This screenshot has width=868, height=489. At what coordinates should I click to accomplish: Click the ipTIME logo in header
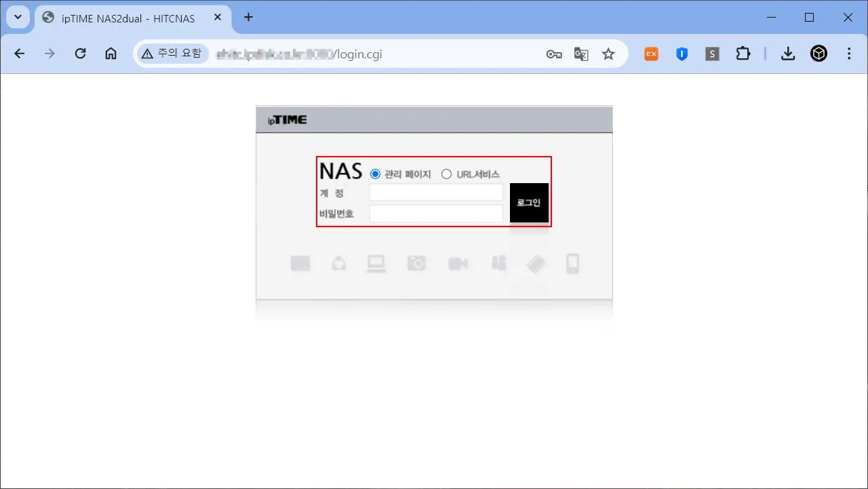pyautogui.click(x=287, y=120)
